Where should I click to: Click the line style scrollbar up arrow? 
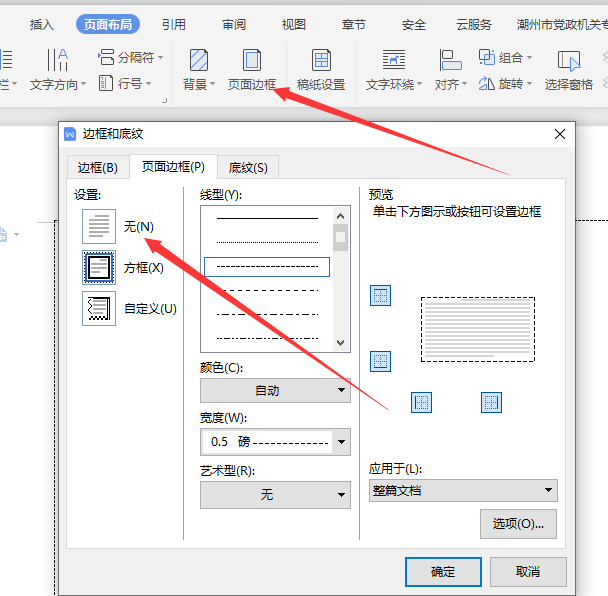[340, 216]
